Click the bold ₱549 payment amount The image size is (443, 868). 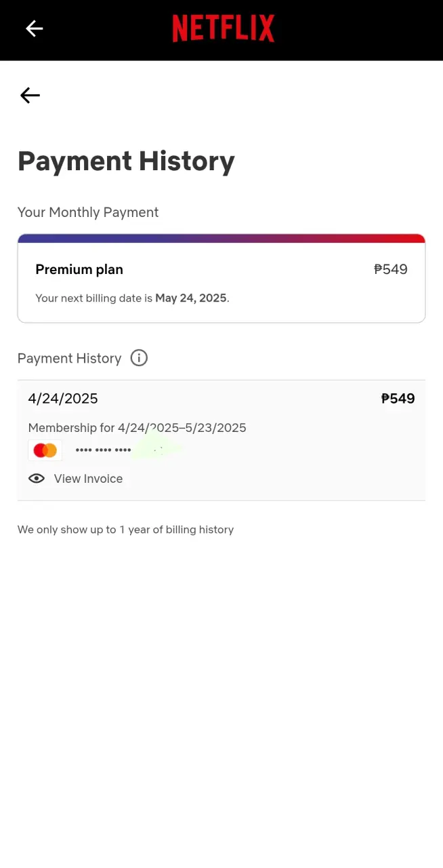(398, 399)
